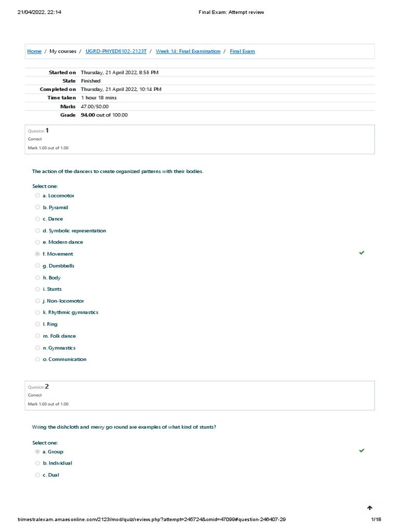Image resolution: width=399 pixels, height=532 pixels.
Task: Select 'm. Folk dance' option
Action: coord(37,336)
